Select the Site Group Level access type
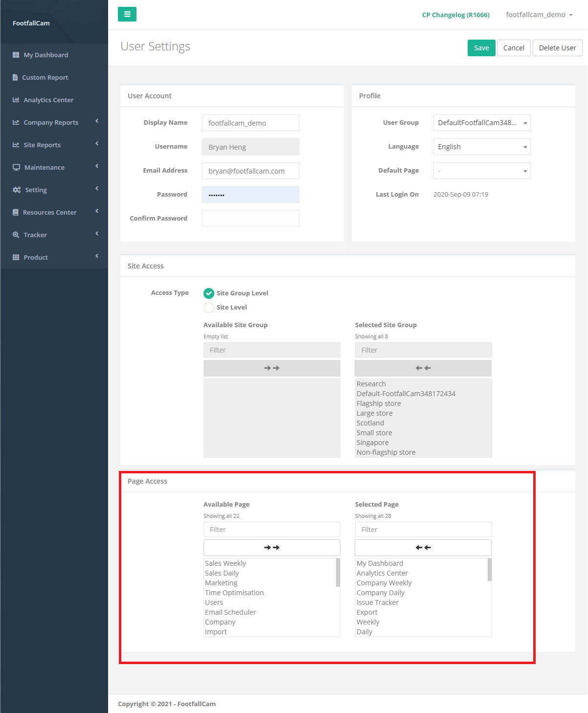This screenshot has width=588, height=713. pyautogui.click(x=209, y=293)
